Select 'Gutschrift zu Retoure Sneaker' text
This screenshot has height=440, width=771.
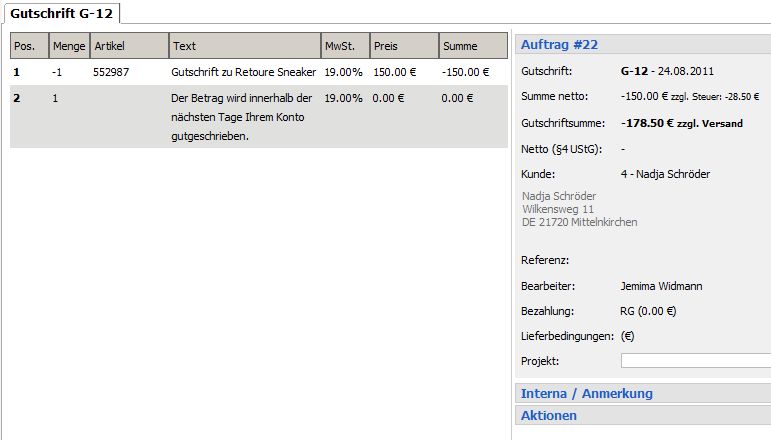243,72
